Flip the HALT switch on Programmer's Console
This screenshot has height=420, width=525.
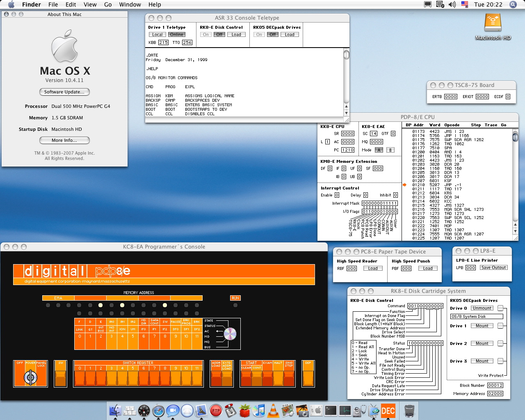pos(278,377)
